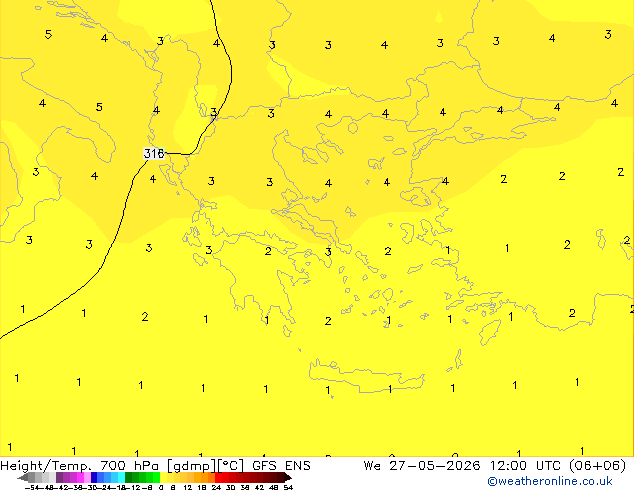Click the 54 value on legend scale
634x490 pixels.
(288, 487)
